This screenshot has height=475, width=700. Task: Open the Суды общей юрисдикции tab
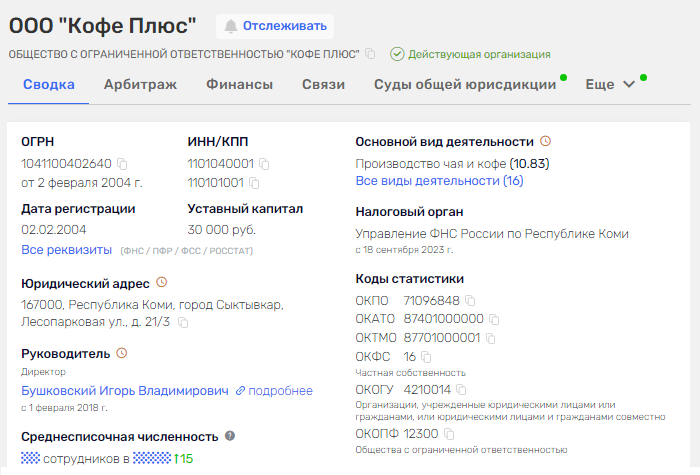[465, 84]
